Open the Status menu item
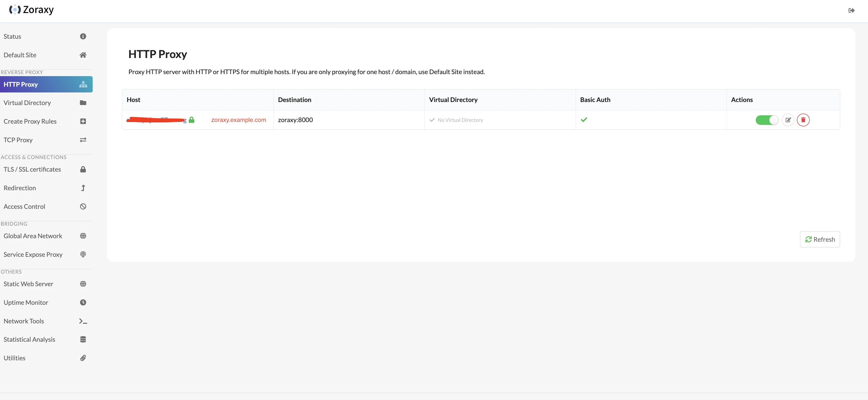The image size is (868, 400). tap(46, 36)
